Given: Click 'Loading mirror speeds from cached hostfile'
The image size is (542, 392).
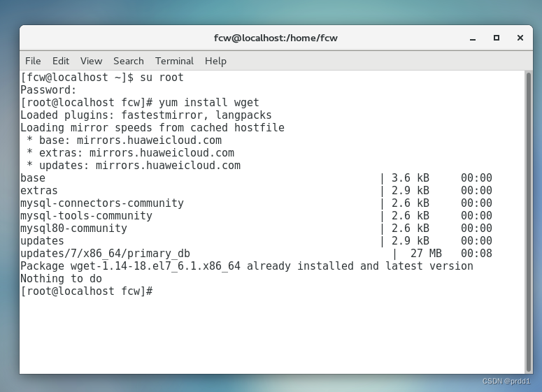Looking at the screenshot, I should (x=152, y=128).
